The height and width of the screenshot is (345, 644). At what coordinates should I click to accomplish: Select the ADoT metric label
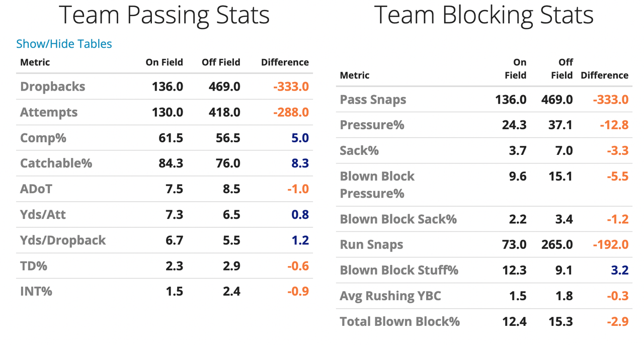click(36, 189)
